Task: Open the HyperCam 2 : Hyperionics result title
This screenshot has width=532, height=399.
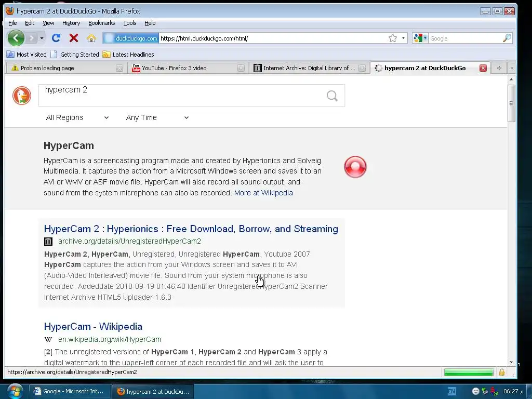Action: point(191,229)
